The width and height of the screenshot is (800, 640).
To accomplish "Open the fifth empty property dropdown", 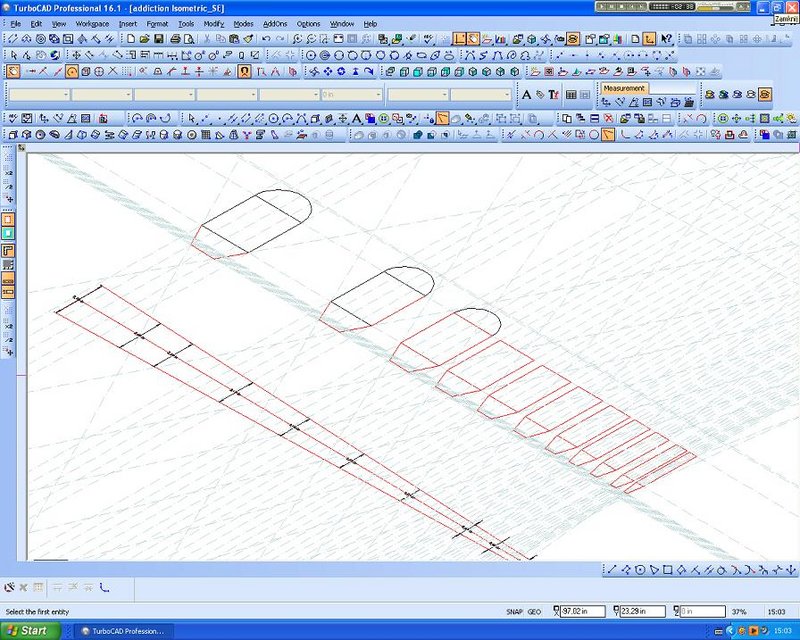I will [289, 94].
